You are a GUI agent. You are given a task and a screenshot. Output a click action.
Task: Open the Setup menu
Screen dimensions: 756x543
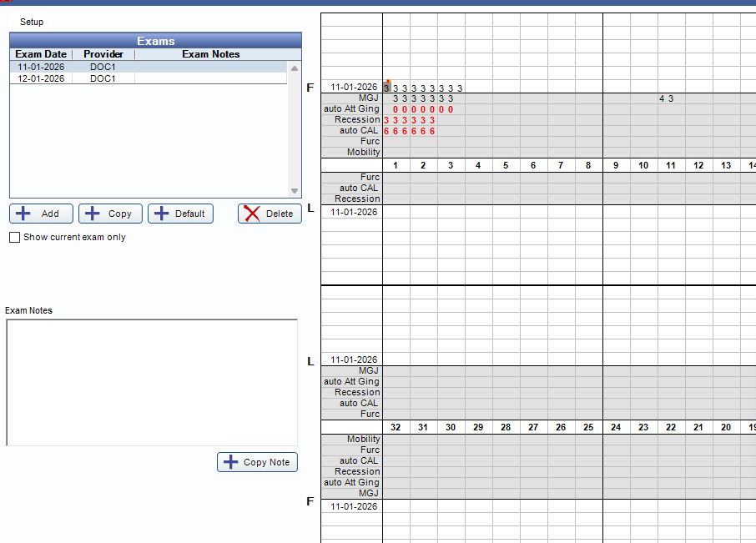click(x=32, y=22)
